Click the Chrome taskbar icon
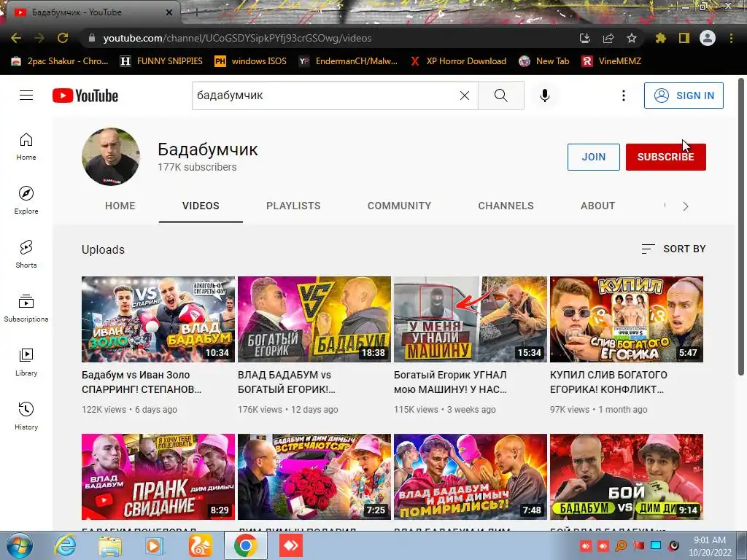The width and height of the screenshot is (747, 560). click(245, 545)
